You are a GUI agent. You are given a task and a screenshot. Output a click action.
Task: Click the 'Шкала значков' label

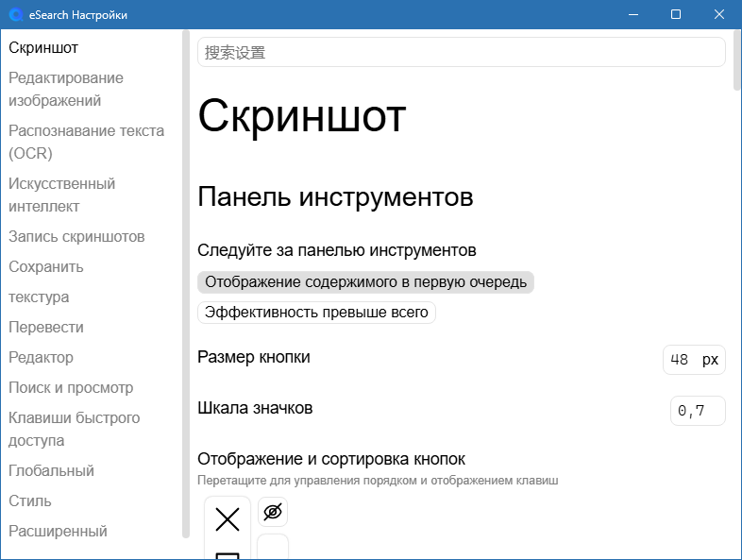coord(255,408)
